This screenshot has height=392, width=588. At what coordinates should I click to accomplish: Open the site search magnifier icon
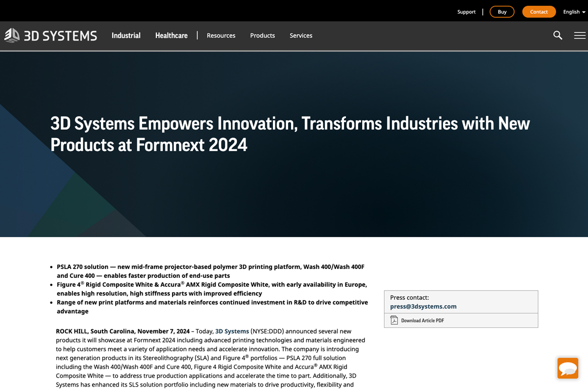click(558, 35)
